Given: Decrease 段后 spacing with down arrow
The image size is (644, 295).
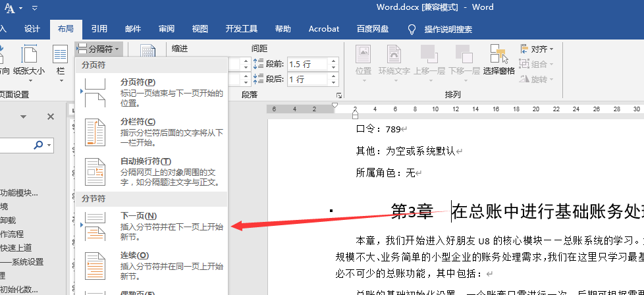Looking at the screenshot, I should (333, 82).
